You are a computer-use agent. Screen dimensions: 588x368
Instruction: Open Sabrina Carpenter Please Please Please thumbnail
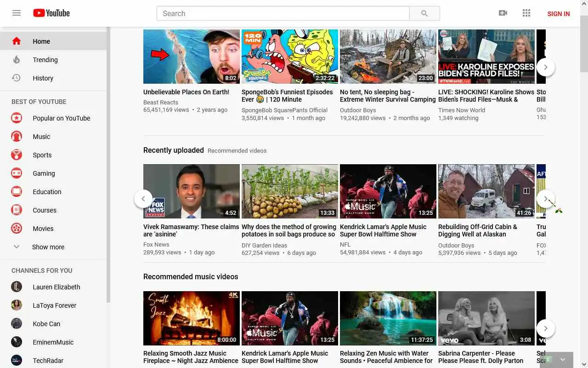[486, 318]
